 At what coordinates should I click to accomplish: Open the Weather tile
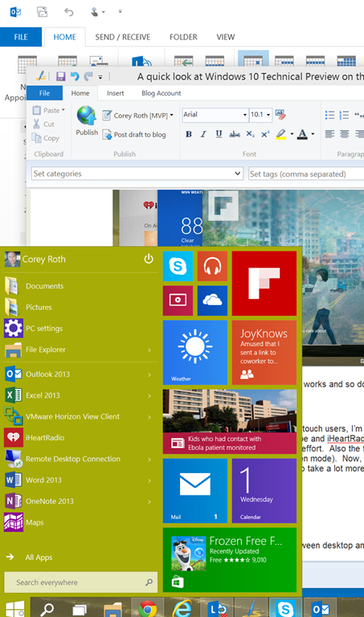coord(195,352)
